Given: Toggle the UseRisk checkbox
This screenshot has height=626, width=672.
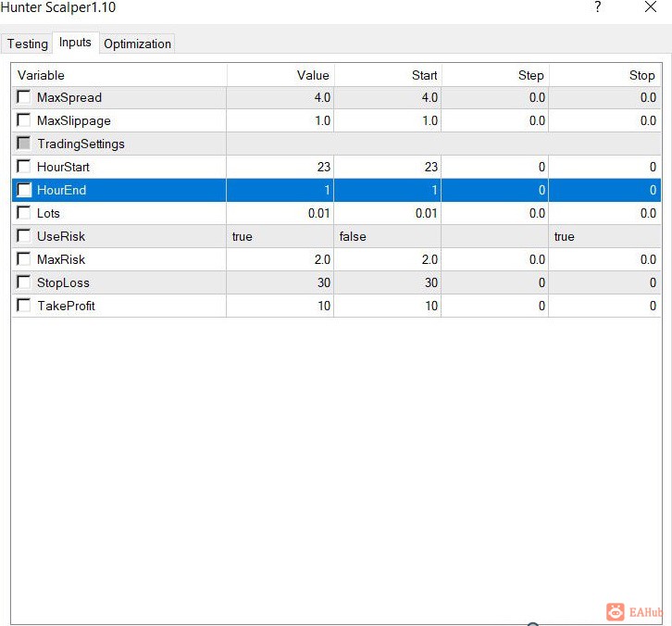Looking at the screenshot, I should tap(23, 236).
